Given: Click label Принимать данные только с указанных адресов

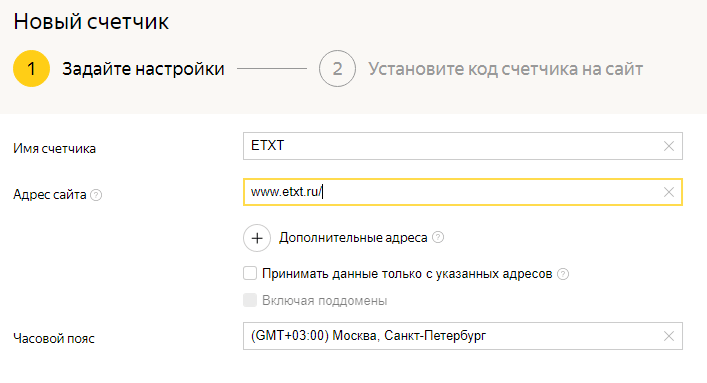Looking at the screenshot, I should tap(407, 274).
